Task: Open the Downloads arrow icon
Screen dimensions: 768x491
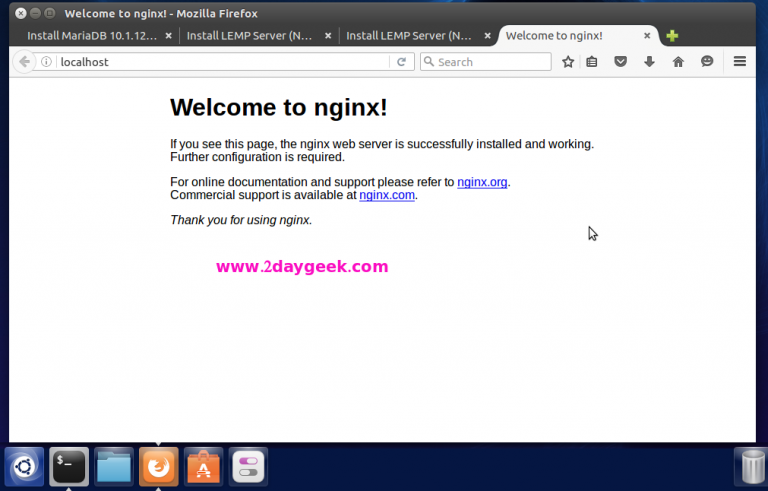Action: pos(649,62)
